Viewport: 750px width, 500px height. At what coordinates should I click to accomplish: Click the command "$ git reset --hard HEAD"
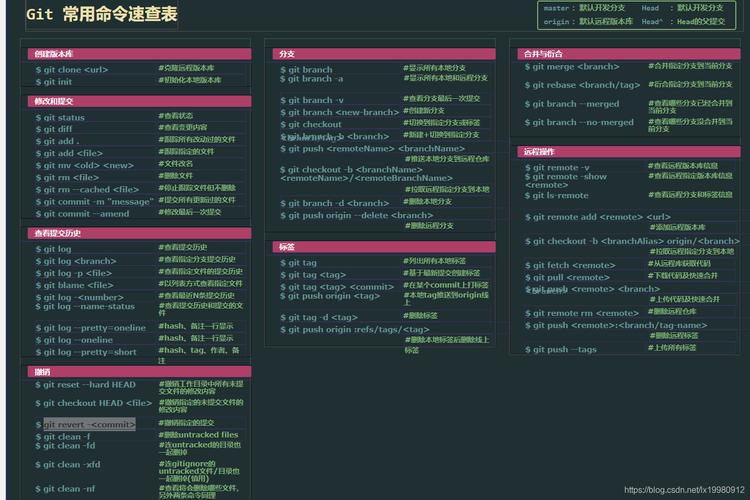pos(85,385)
